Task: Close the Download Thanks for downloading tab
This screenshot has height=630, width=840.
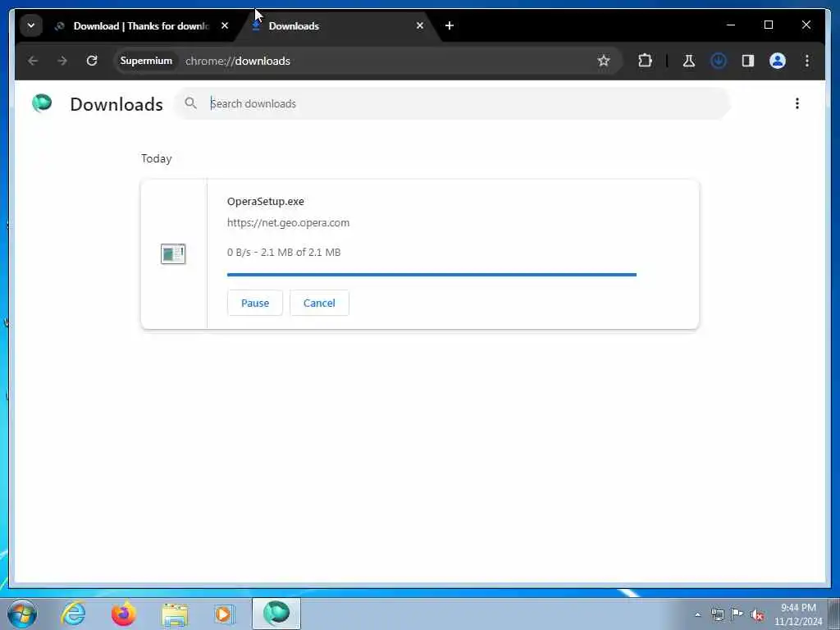Action: point(225,25)
